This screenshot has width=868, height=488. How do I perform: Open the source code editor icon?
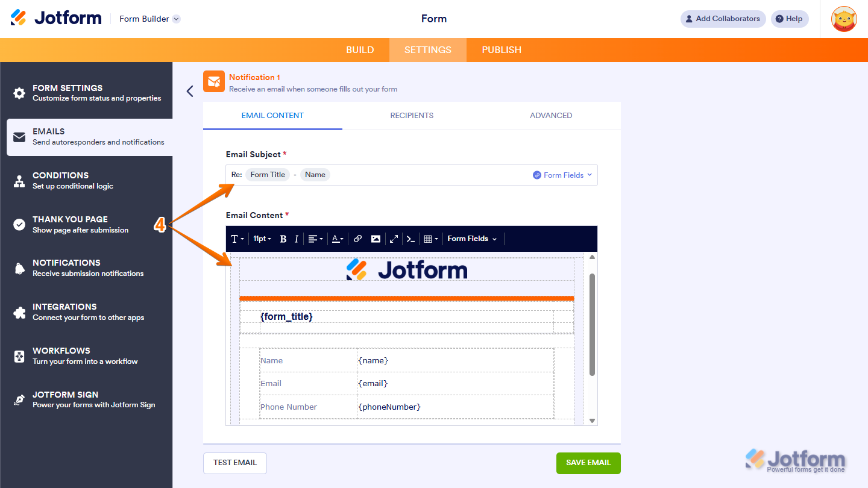[x=410, y=239]
